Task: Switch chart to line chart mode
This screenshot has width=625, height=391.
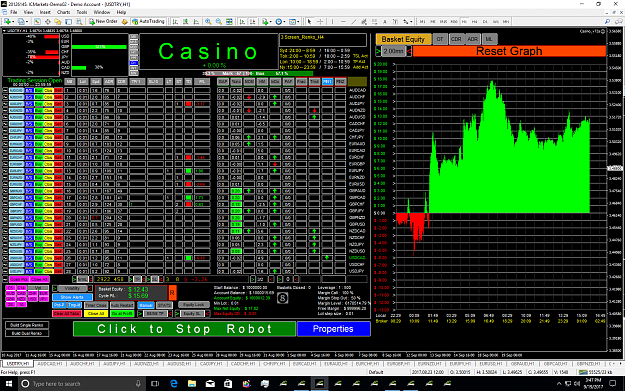Action: pyautogui.click(x=196, y=21)
